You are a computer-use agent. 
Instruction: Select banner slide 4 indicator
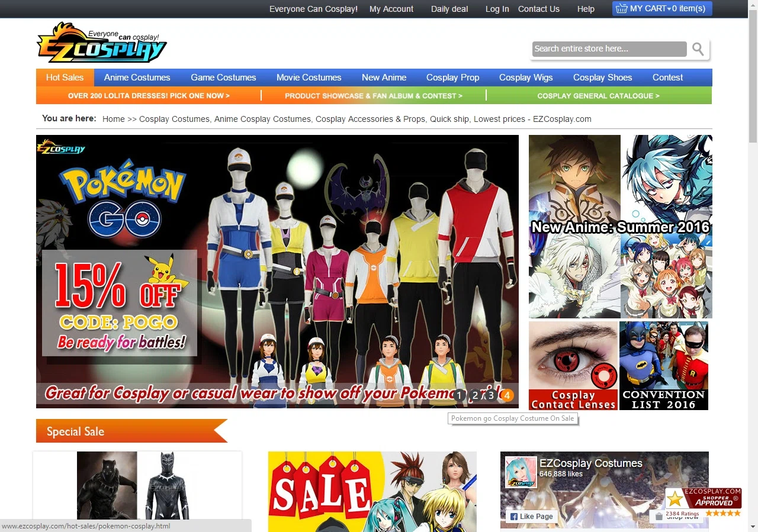click(507, 395)
